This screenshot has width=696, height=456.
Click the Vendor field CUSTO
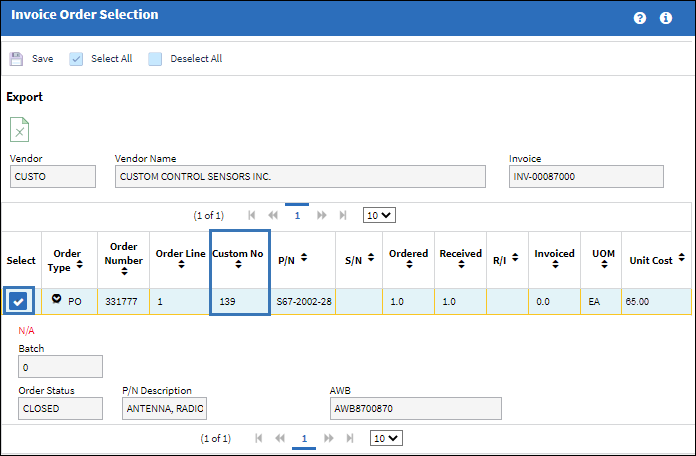click(53, 177)
